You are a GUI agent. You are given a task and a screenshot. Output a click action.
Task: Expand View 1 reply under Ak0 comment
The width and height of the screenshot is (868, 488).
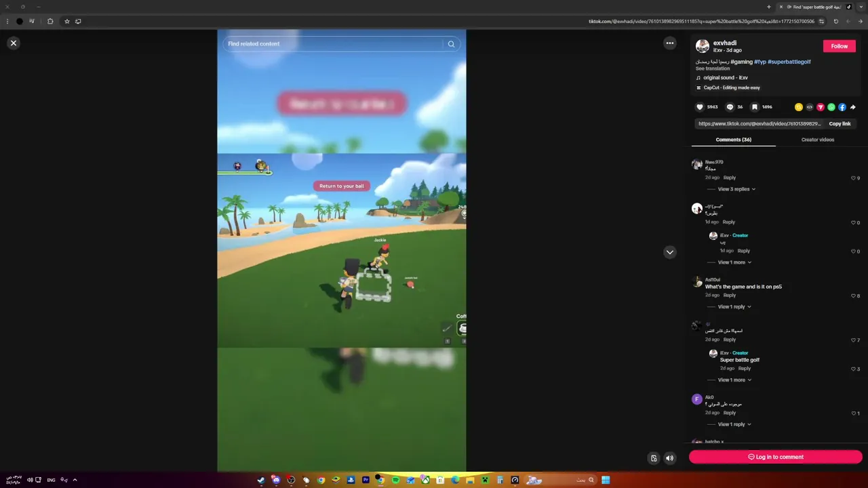pyautogui.click(x=734, y=424)
